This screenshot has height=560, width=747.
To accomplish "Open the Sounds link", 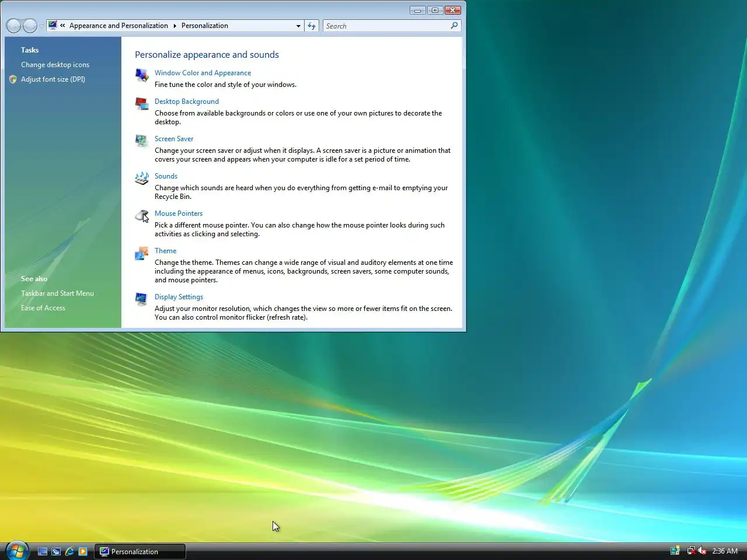I will pos(166,176).
